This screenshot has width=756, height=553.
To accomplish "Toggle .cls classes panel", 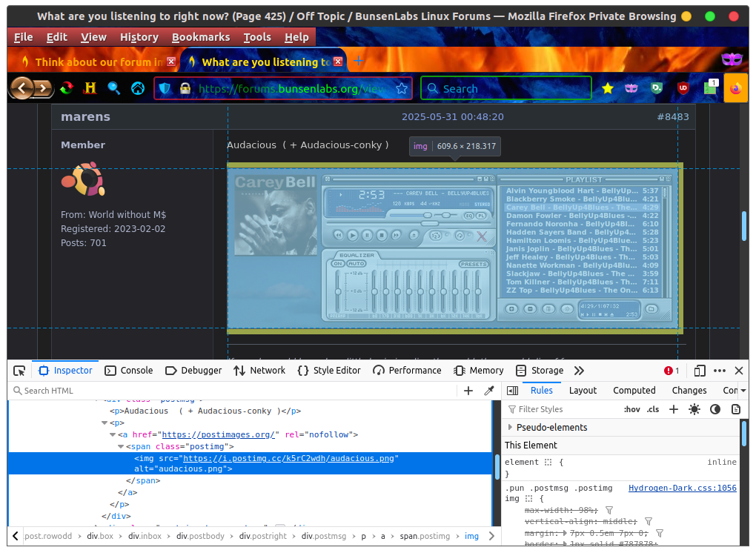I will click(653, 409).
